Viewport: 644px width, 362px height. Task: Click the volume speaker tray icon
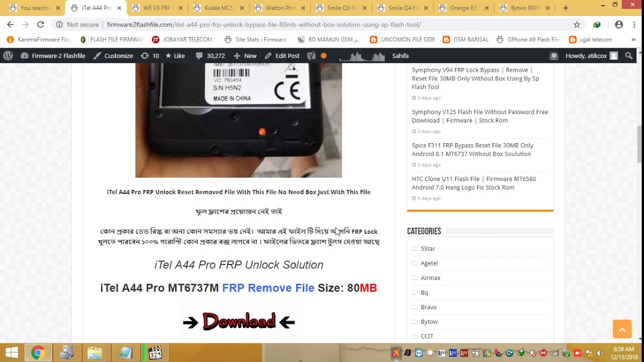[600, 353]
